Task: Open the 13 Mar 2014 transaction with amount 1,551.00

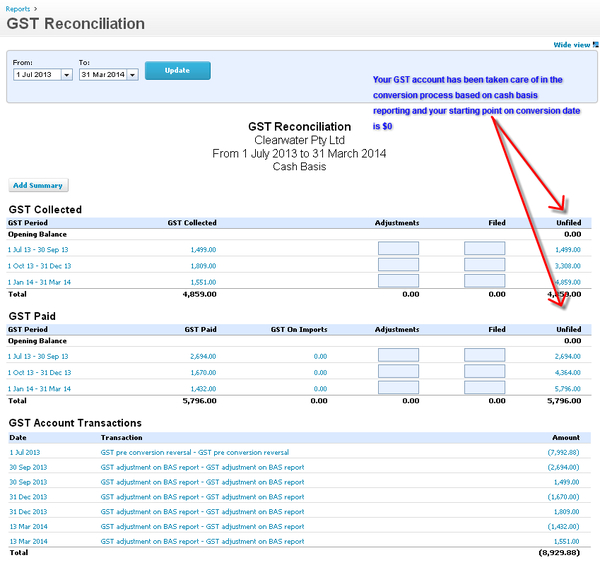Action: click(202, 541)
